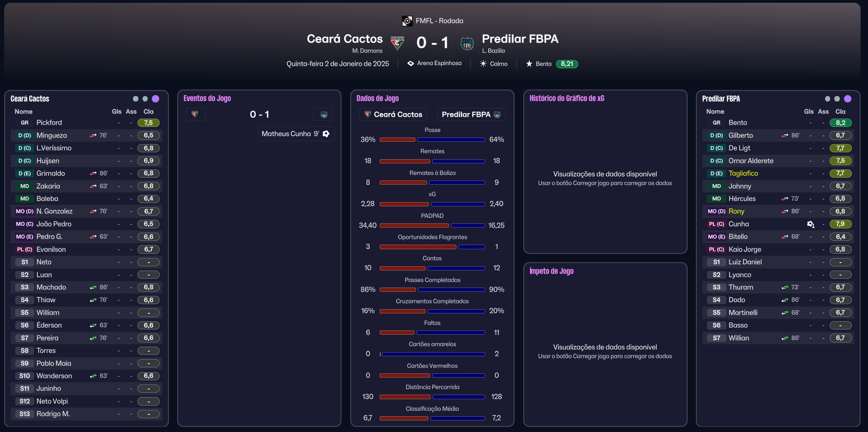Click Mingueza's substitution arrows icon

coord(93,136)
